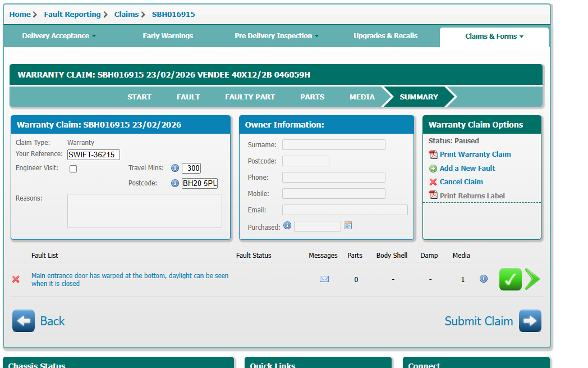
Task: Click the Print Warranty Claim PDF icon
Action: point(433,155)
